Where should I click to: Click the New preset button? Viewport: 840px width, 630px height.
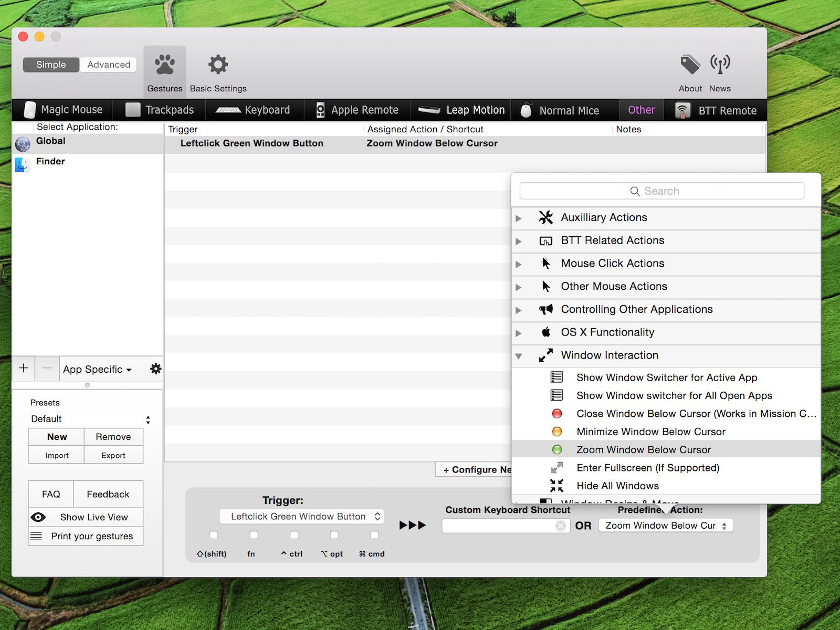pyautogui.click(x=57, y=437)
